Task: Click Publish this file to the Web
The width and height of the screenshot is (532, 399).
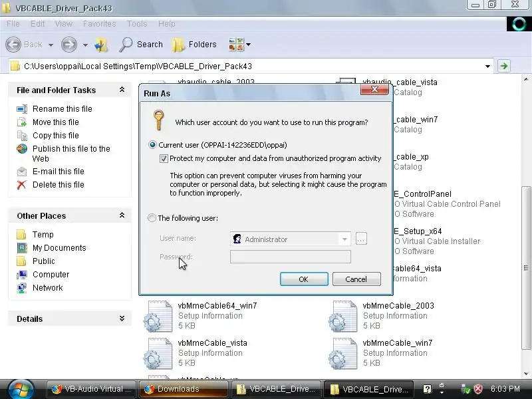Action: pyautogui.click(x=71, y=154)
